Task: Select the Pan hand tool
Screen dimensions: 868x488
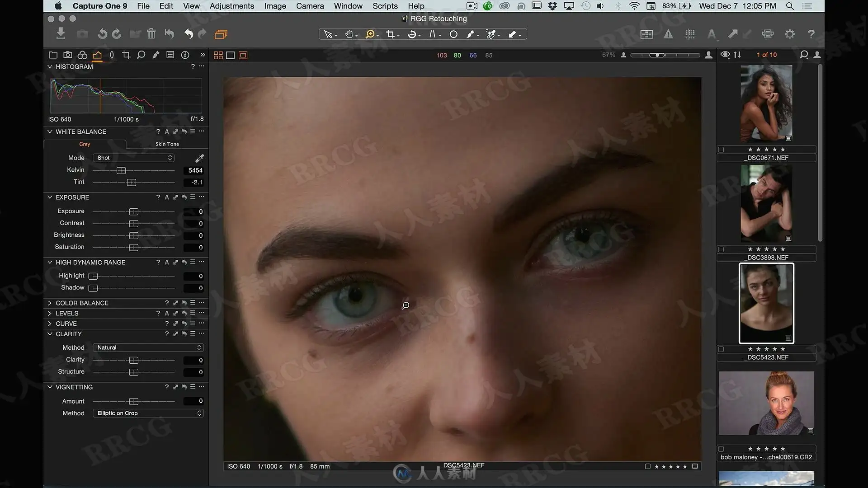Action: (349, 34)
